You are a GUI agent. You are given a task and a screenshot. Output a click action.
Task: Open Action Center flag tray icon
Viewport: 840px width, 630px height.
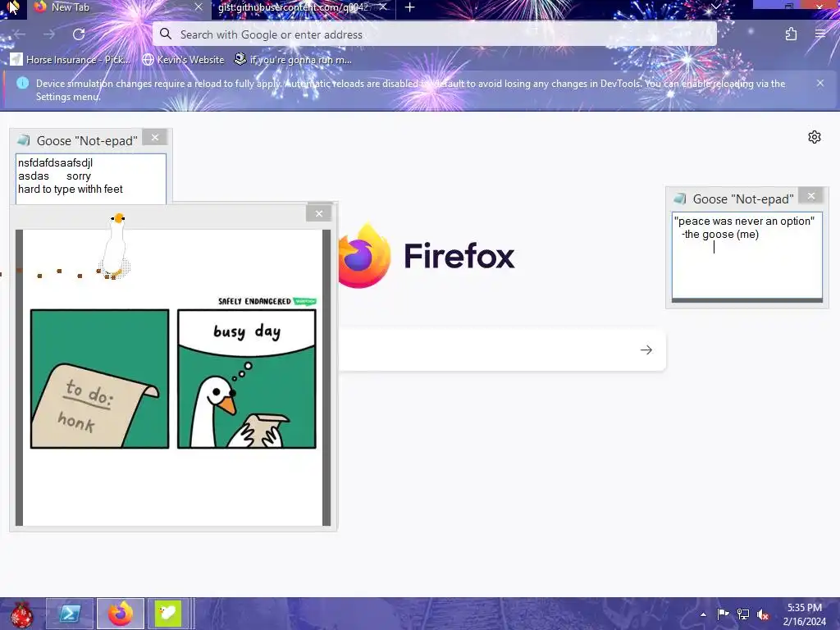[x=723, y=614]
